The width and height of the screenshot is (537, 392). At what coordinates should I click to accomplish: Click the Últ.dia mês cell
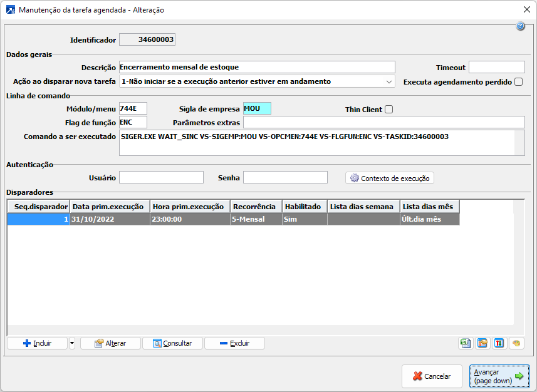430,219
